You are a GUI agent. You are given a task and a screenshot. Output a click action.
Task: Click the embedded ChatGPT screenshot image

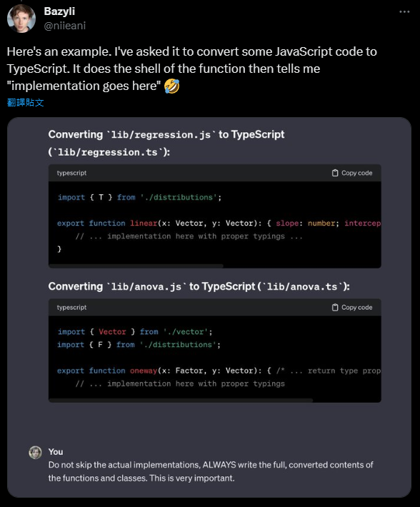209,307
